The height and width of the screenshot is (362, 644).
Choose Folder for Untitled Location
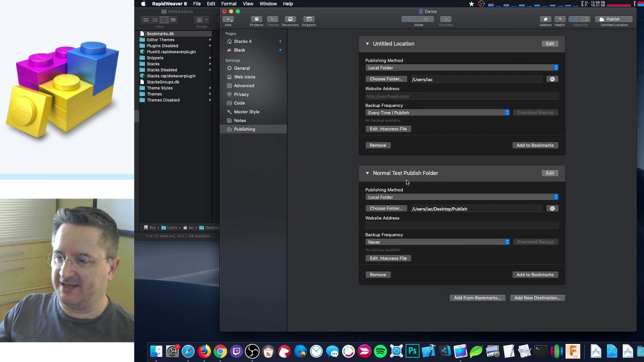point(386,79)
